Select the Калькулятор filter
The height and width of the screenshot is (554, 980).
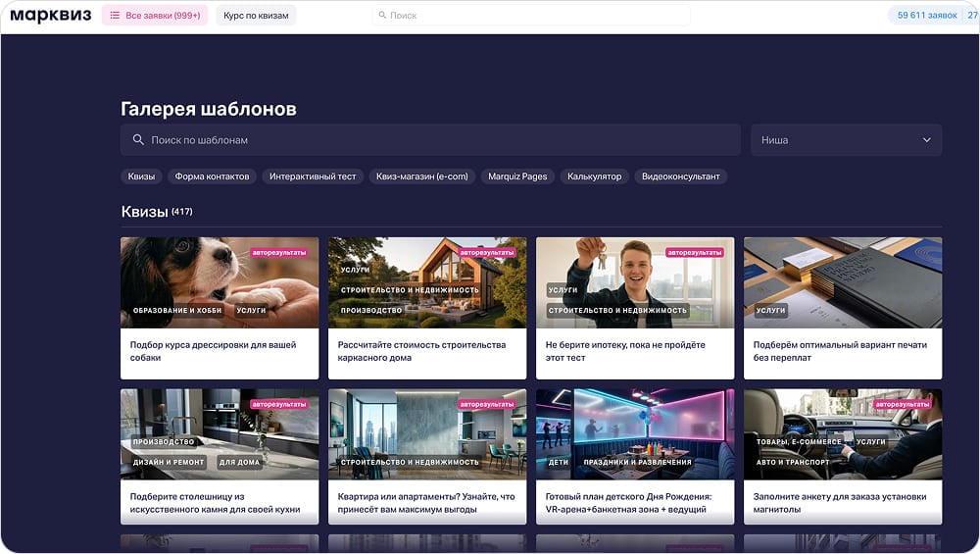(x=595, y=176)
